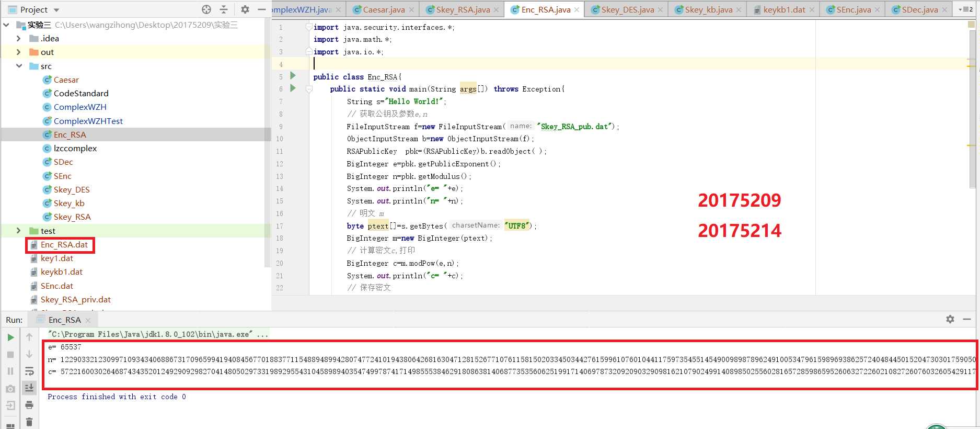Open the hidden tabs list dropdown

(x=965, y=9)
